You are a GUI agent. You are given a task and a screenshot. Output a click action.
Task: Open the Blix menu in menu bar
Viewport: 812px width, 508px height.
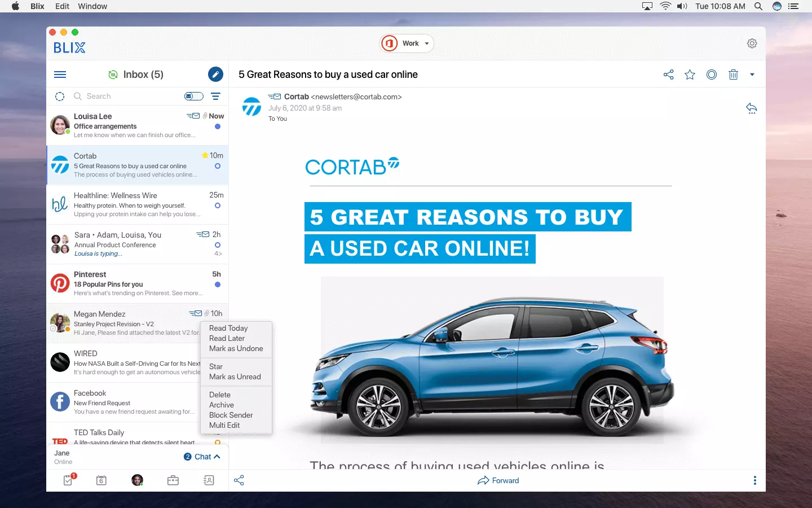[x=37, y=6]
